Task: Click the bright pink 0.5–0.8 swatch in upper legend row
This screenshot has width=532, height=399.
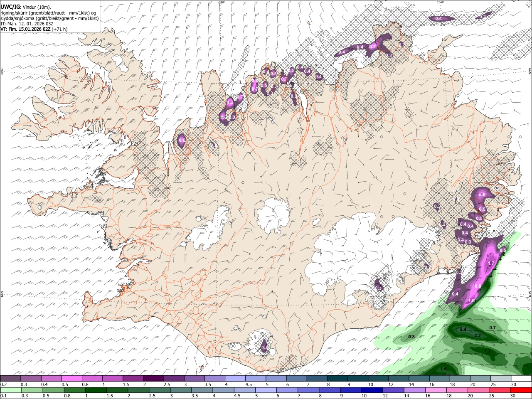Action: coord(71,379)
